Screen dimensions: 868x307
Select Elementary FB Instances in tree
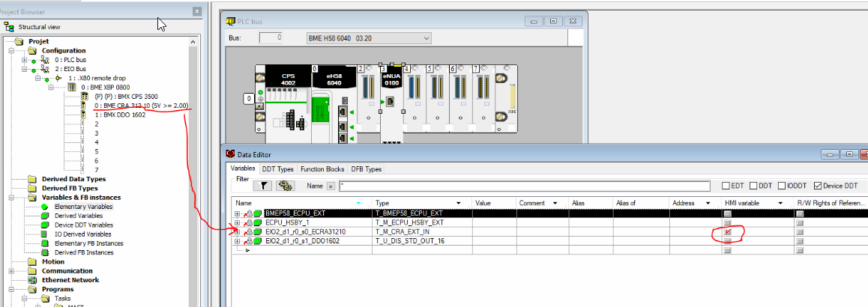[88, 243]
